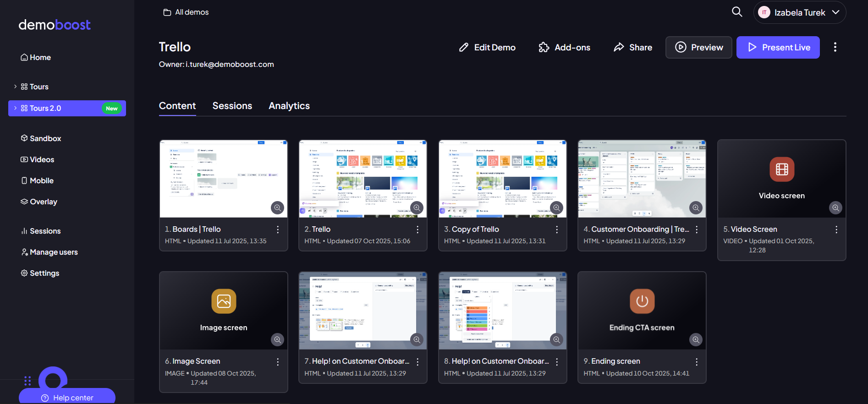
Task: Open the Izabela Turek account dropdown
Action: point(800,12)
